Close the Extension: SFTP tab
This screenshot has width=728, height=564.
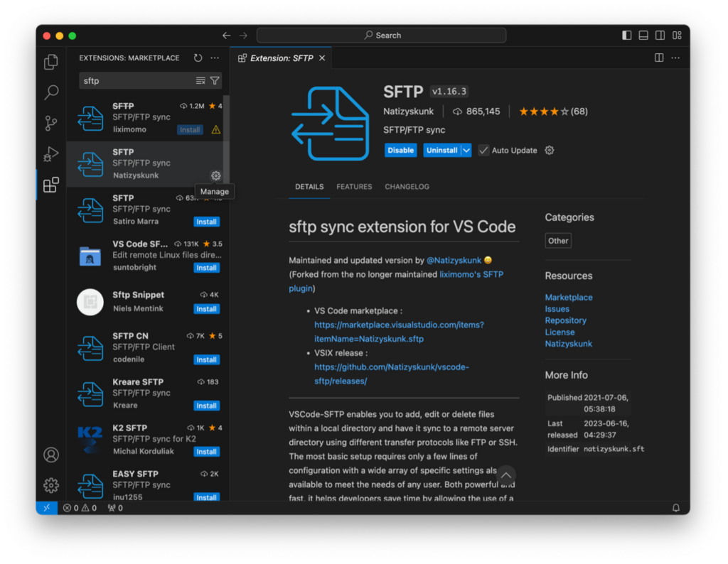[x=322, y=58]
